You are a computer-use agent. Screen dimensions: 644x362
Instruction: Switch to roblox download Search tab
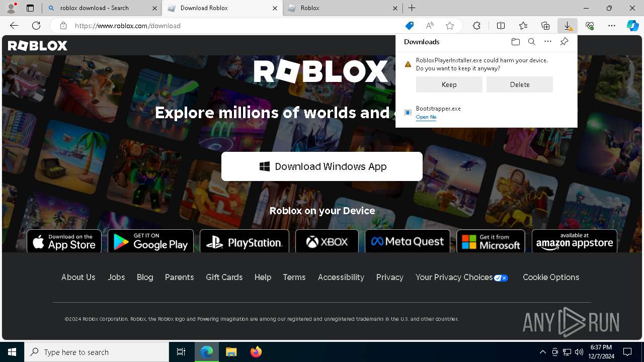point(102,8)
